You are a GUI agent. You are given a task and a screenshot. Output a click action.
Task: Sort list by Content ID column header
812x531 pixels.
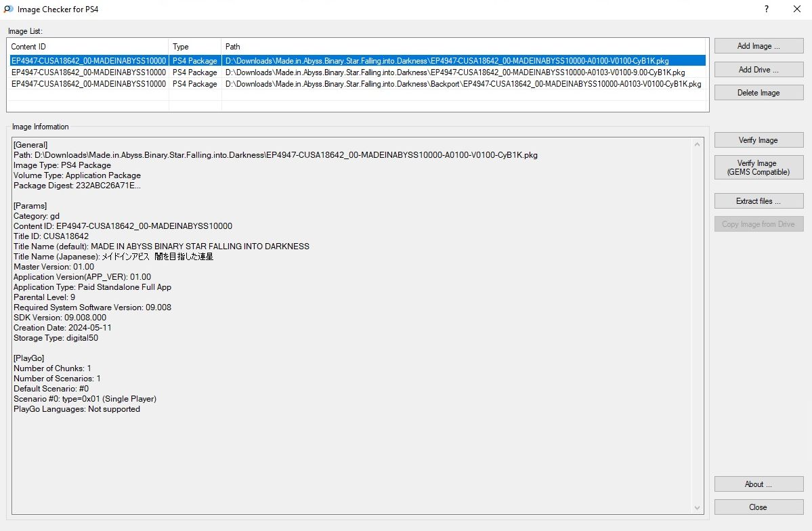[x=88, y=47]
